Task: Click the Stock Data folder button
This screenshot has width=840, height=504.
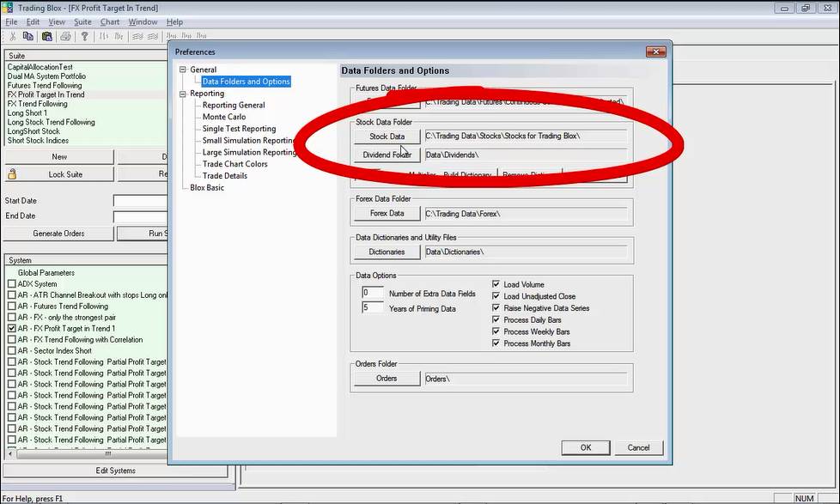Action: (x=387, y=137)
